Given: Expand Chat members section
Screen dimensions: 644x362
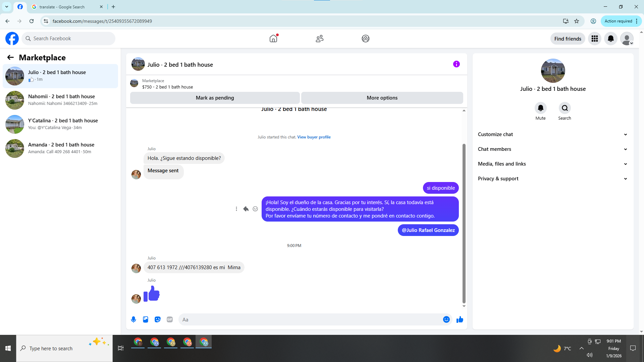Looking at the screenshot, I should click(x=552, y=149).
